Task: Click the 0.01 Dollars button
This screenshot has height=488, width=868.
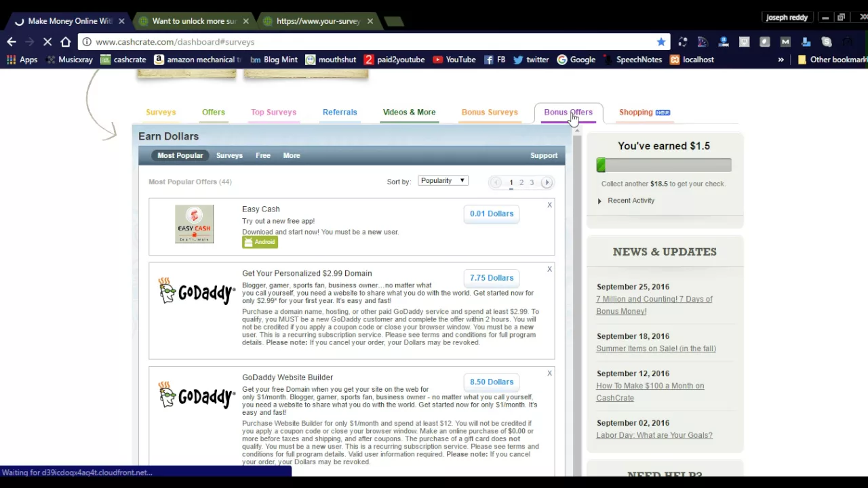Action: pyautogui.click(x=492, y=213)
